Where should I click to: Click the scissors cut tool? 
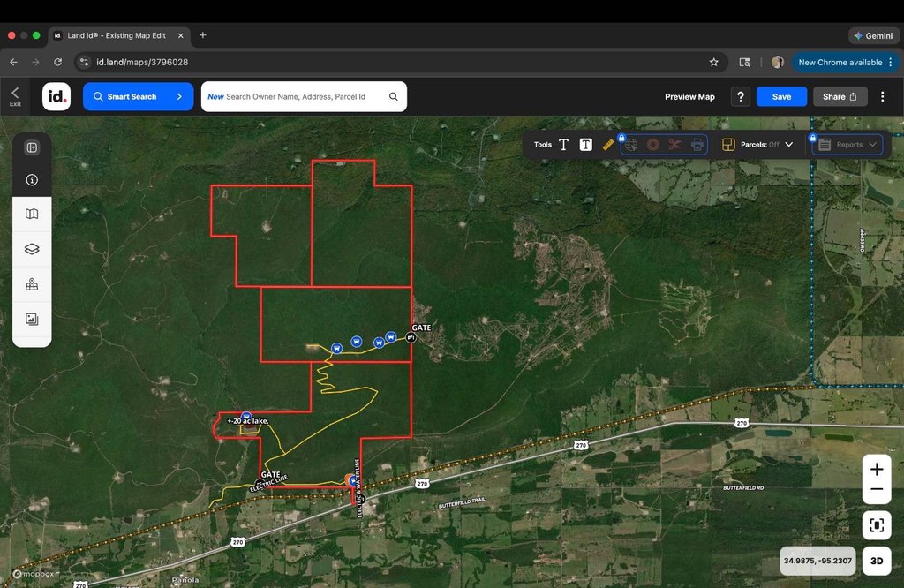tap(675, 145)
